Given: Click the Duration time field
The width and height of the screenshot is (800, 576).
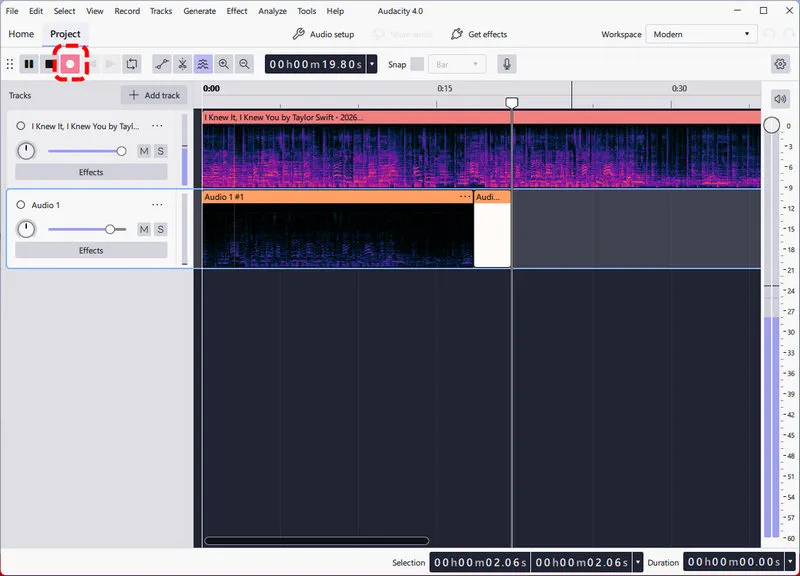Looking at the screenshot, I should pos(734,562).
